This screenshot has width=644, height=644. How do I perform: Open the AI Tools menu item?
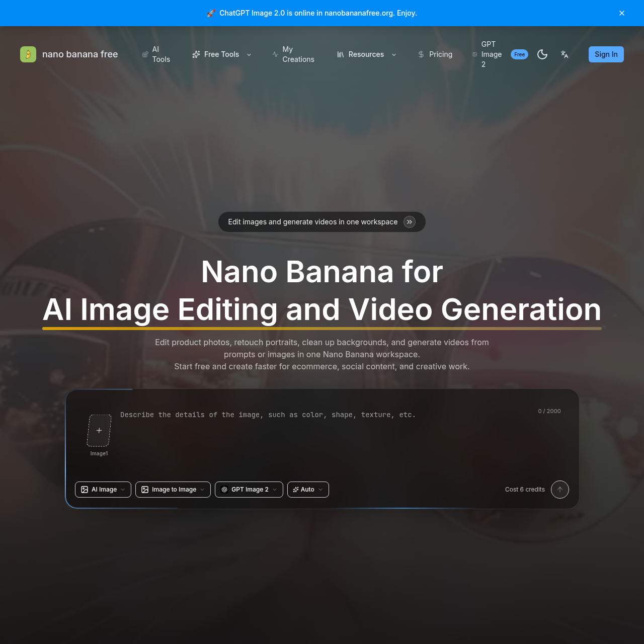click(x=156, y=54)
